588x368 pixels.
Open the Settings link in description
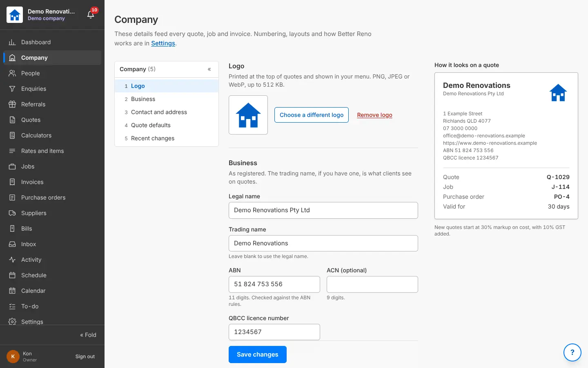click(163, 43)
